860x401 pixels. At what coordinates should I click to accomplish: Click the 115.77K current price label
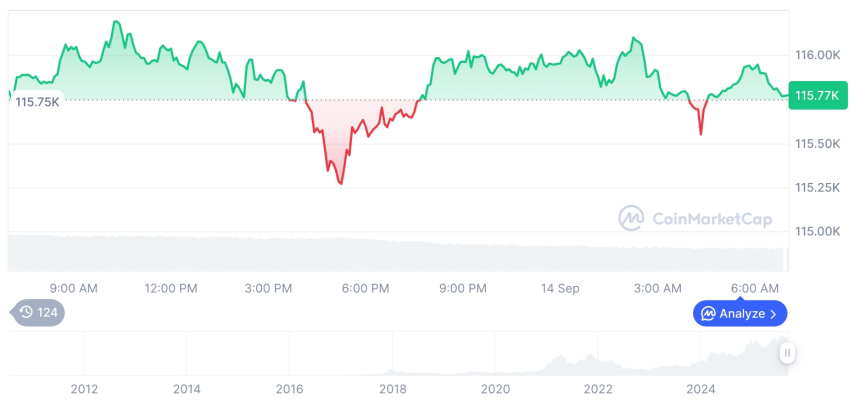click(817, 96)
